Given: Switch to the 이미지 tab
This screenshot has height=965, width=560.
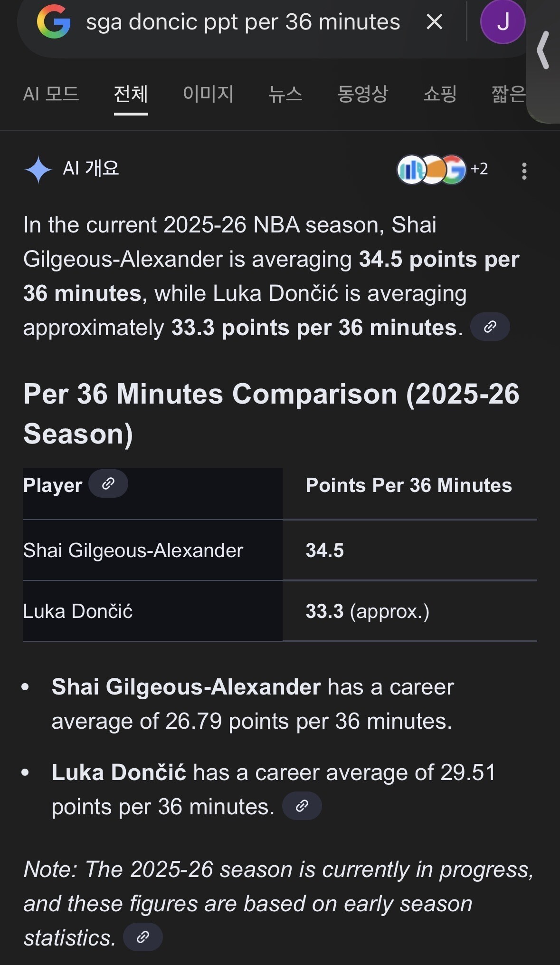Looking at the screenshot, I should (208, 94).
